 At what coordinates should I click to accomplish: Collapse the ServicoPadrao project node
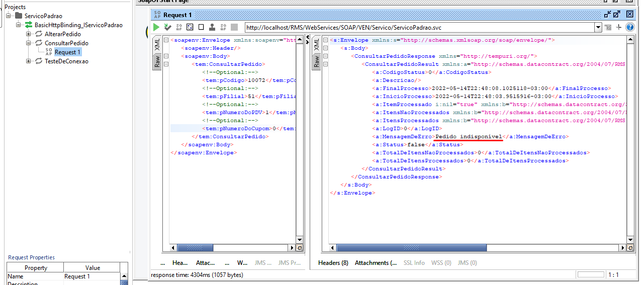click(9, 16)
